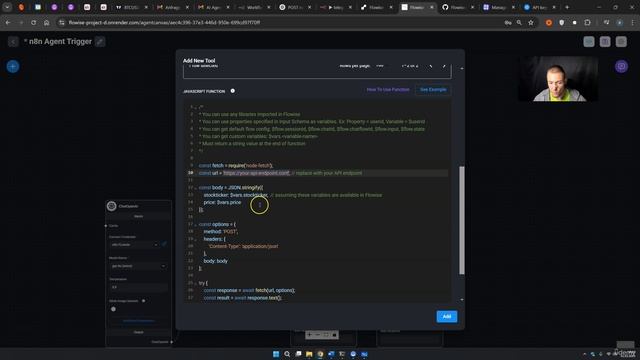640x360 pixels.
Task: Go back in browser history
Action: click(x=8, y=22)
